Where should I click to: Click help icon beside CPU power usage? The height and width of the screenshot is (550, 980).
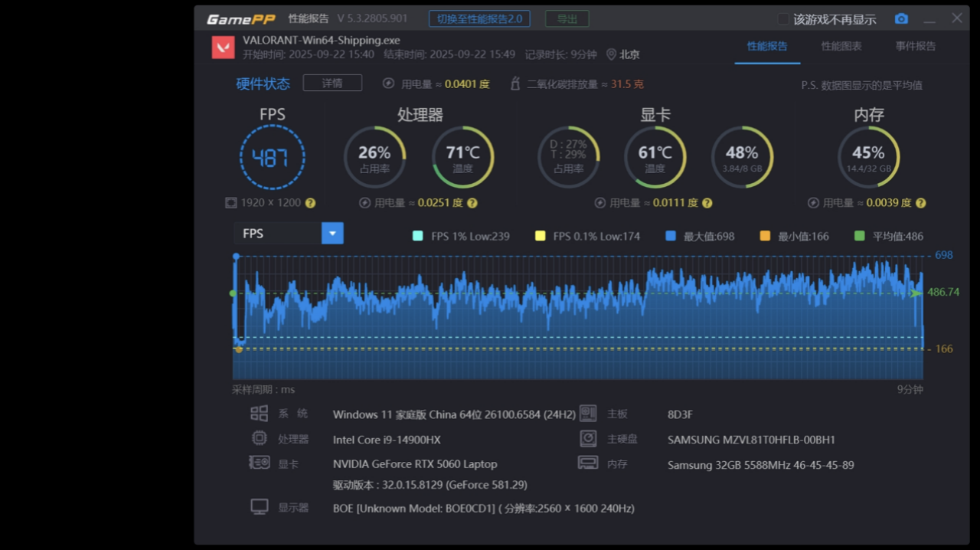[x=472, y=203]
